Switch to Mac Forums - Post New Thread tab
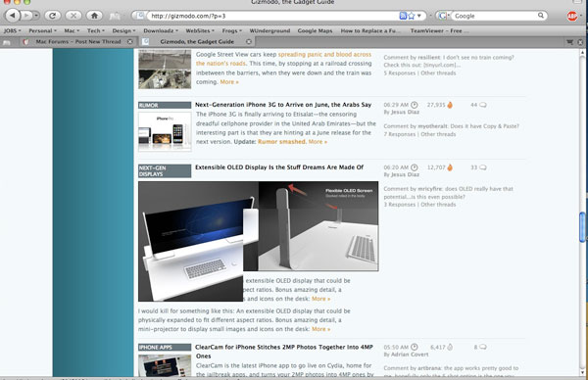The width and height of the screenshot is (588, 380). click(78, 41)
